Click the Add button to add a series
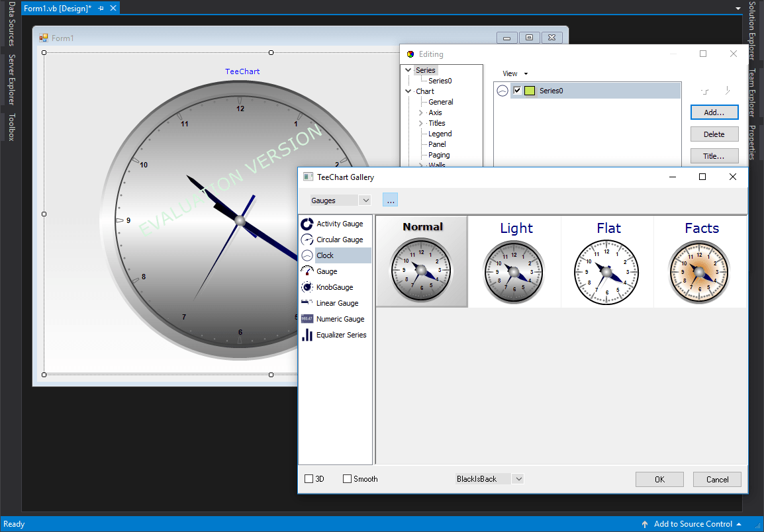The height and width of the screenshot is (532, 764). (x=714, y=112)
